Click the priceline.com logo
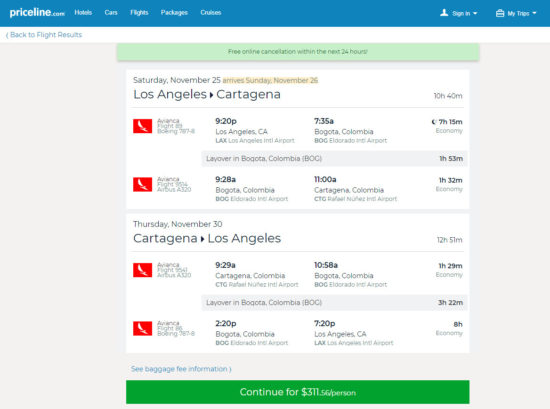550x409 pixels. [x=37, y=13]
